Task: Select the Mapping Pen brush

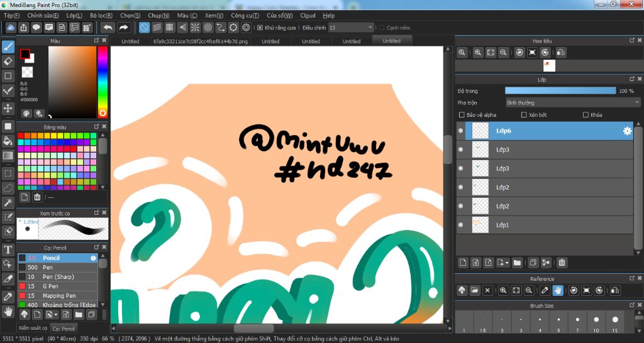Action: coord(57,296)
